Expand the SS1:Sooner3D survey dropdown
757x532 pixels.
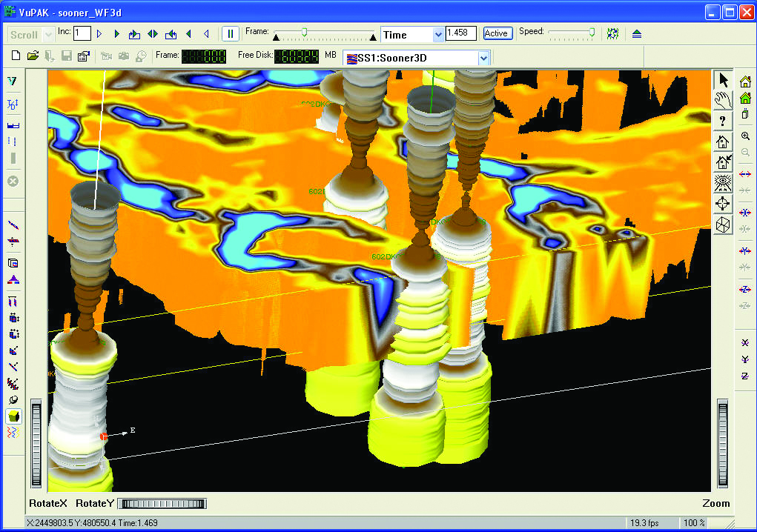click(x=483, y=58)
